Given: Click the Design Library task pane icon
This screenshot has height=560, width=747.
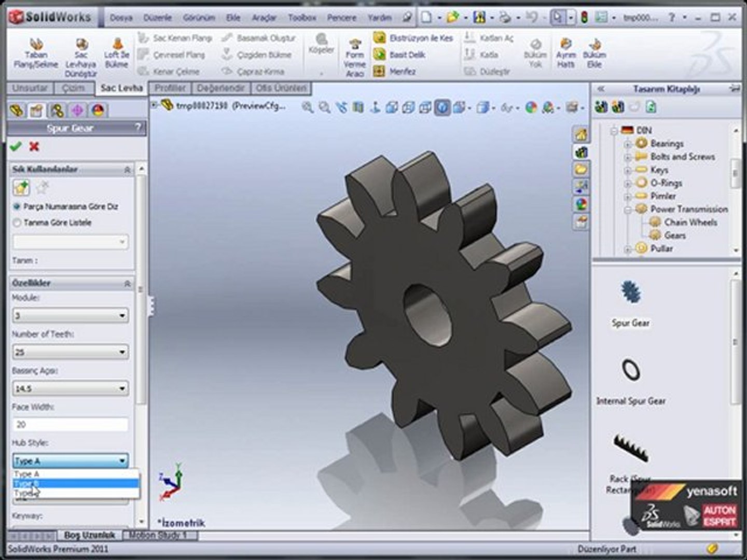Looking at the screenshot, I should tap(580, 152).
